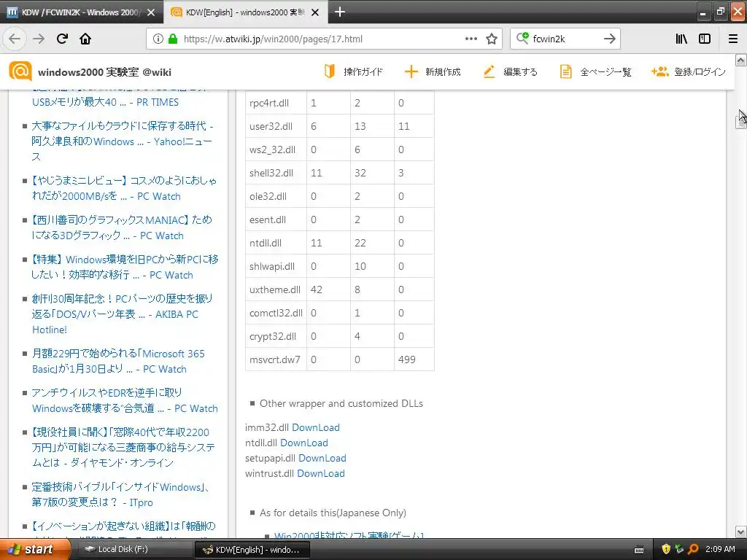Click 新規作成 to create new page

pyautogui.click(x=433, y=71)
